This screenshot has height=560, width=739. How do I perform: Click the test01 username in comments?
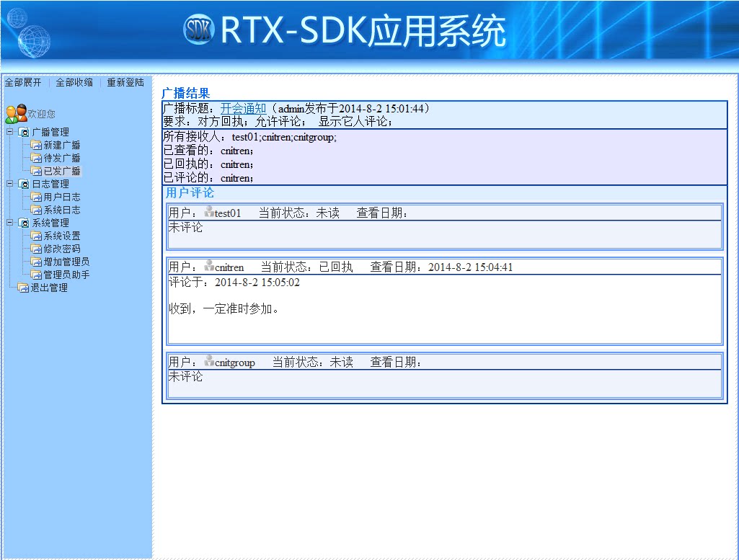[228, 213]
